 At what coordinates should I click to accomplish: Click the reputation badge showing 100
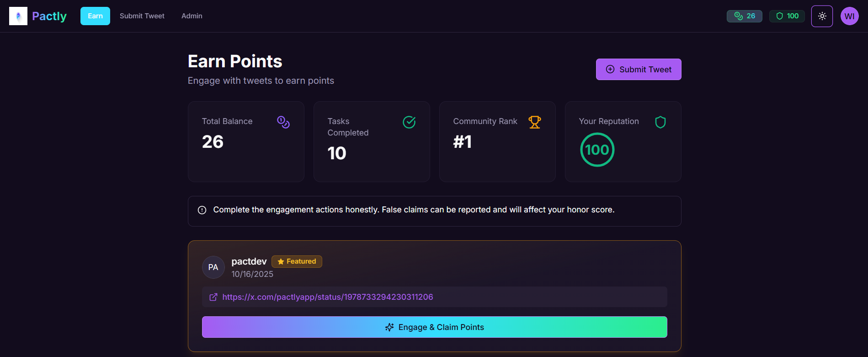787,16
